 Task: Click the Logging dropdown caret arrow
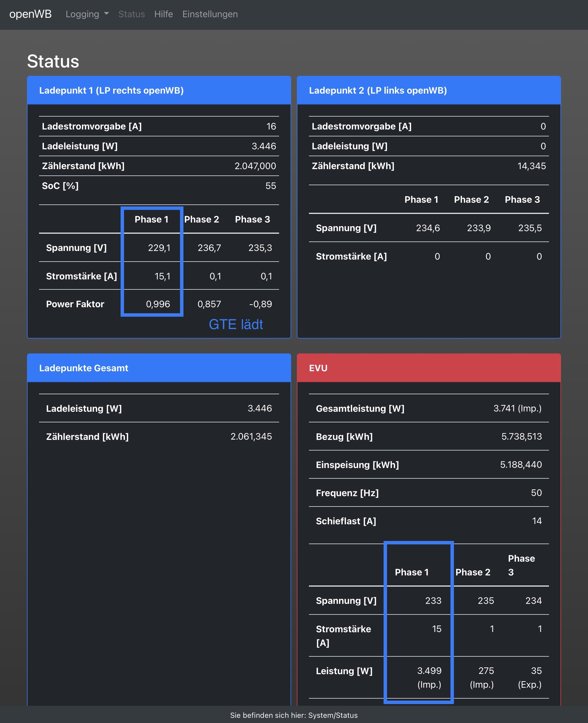point(107,14)
